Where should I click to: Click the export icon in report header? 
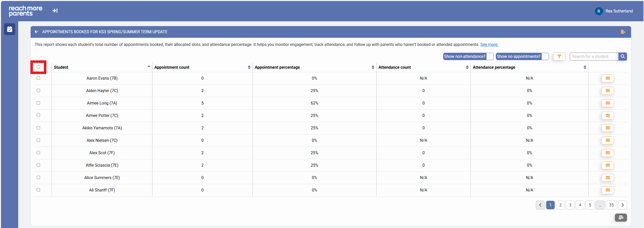tap(623, 32)
